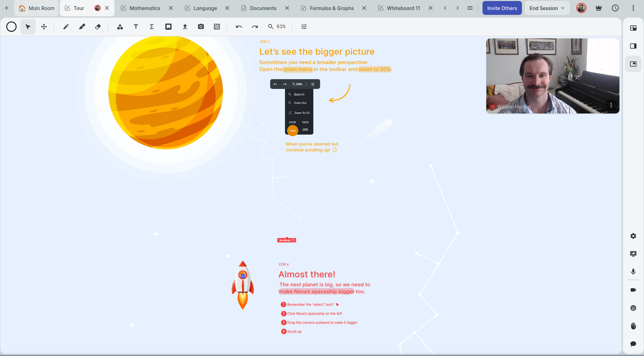Open the formula sigma tool

(152, 27)
